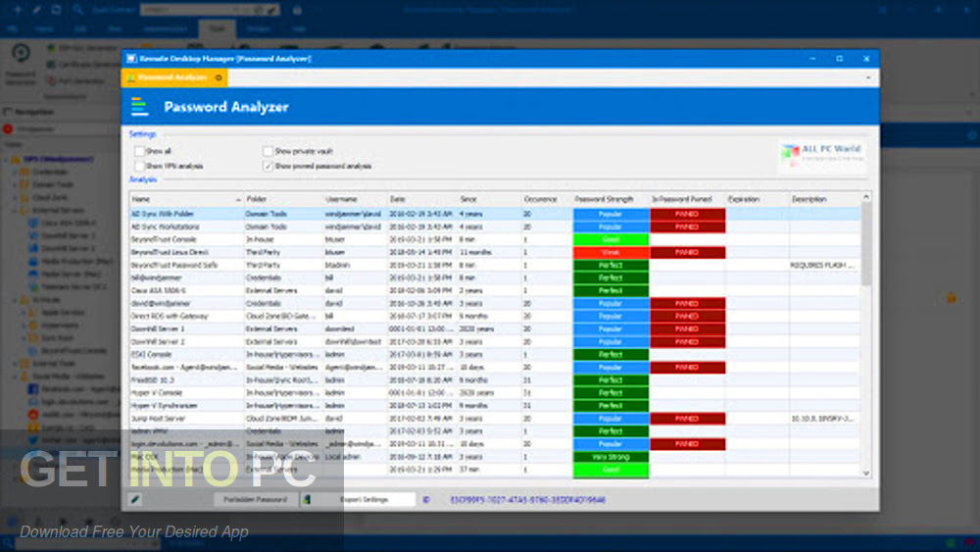Expand the Internal Tools folder in the navigation tree
The height and width of the screenshot is (552, 980).
(x=15, y=364)
